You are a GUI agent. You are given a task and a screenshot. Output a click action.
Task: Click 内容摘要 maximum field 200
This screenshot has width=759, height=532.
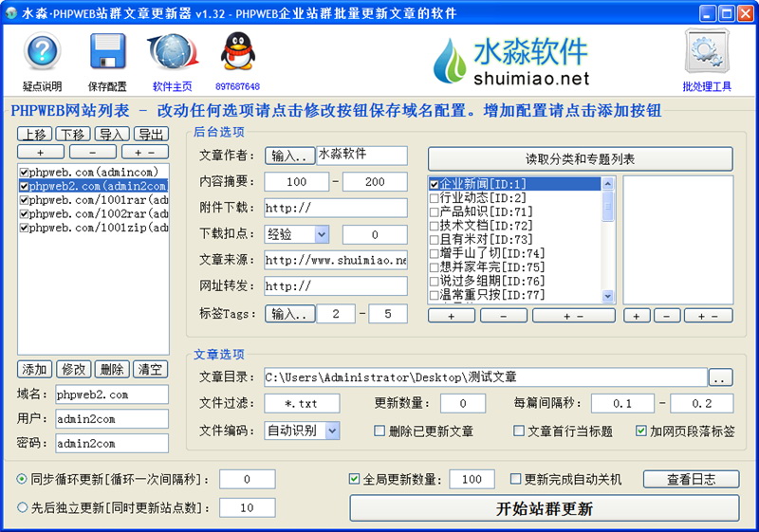coord(375,182)
